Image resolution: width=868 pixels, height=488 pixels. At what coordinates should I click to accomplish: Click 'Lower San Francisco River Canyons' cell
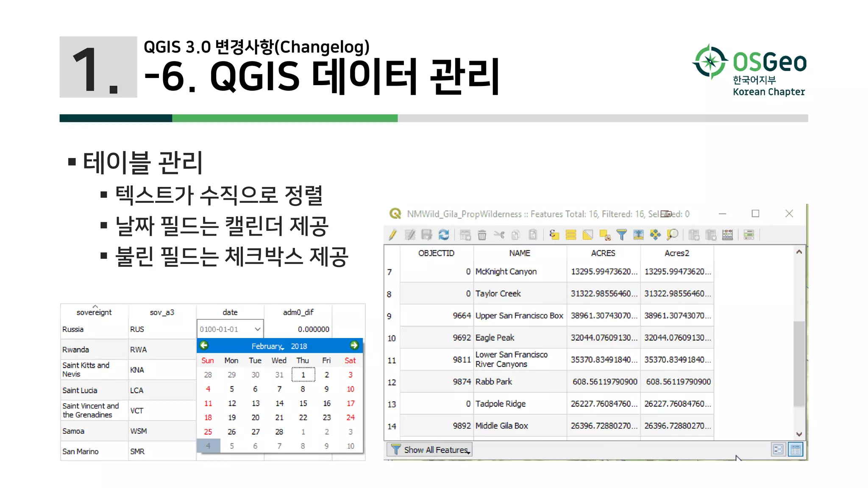click(520, 360)
